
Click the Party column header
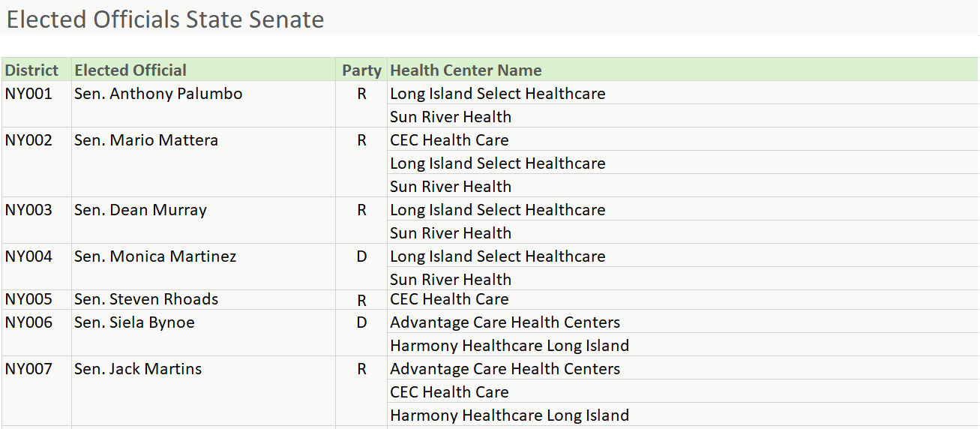[x=361, y=70]
